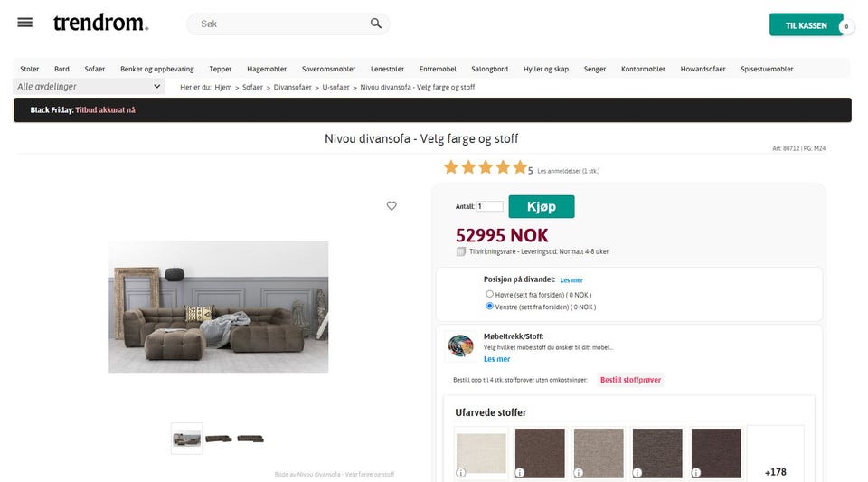The image size is (868, 482).
Task: Select Høyre divan position
Action: (x=490, y=294)
